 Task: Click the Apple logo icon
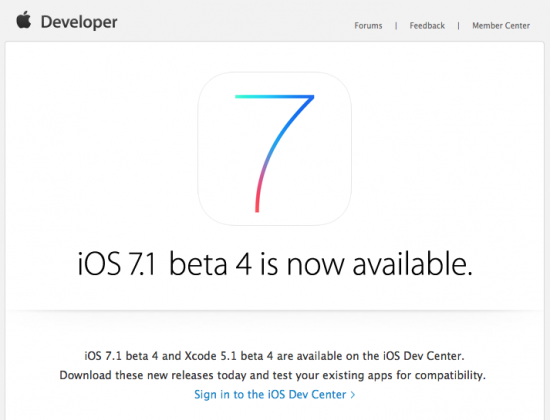[24, 20]
